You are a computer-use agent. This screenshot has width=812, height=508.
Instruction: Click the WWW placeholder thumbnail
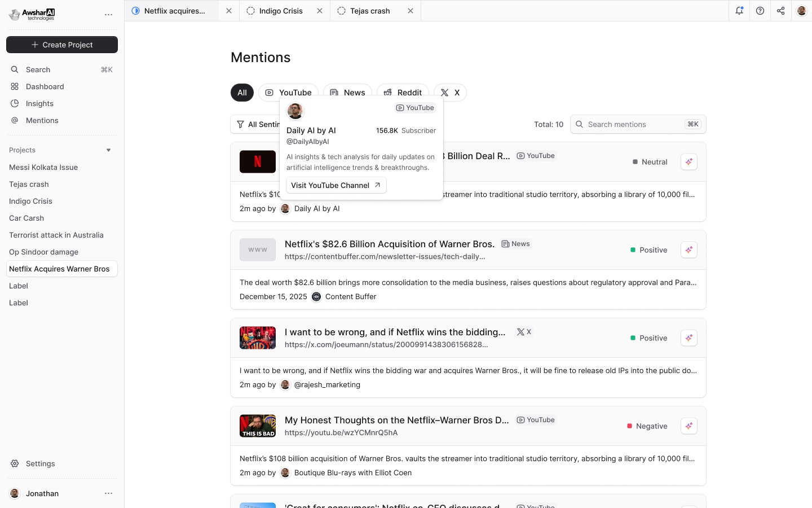click(258, 250)
